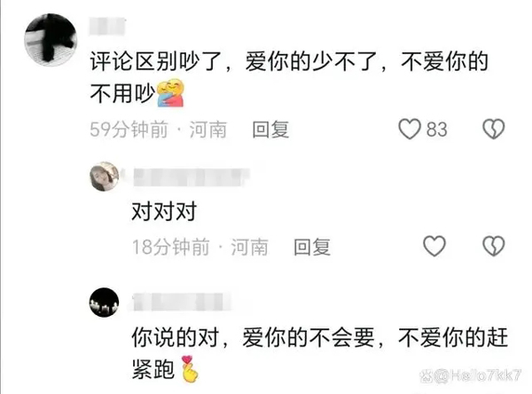Open the blurred username above "对对对"
This screenshot has height=394, width=532.
pos(191,177)
